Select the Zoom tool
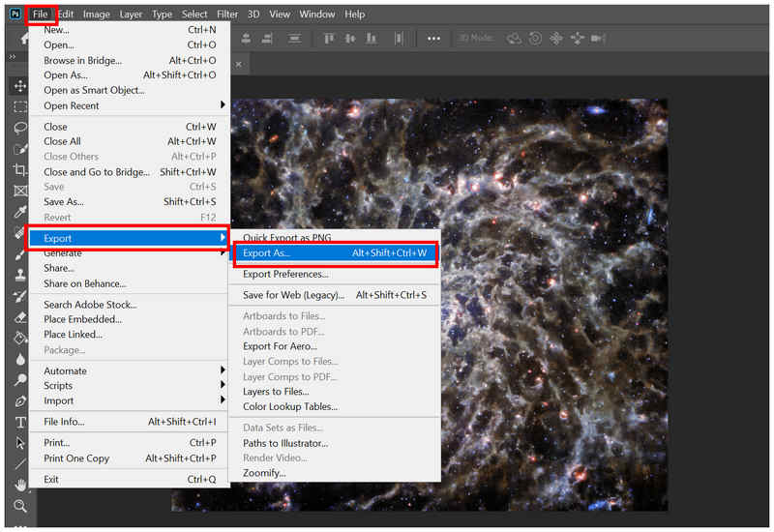774x532 pixels. [19, 506]
